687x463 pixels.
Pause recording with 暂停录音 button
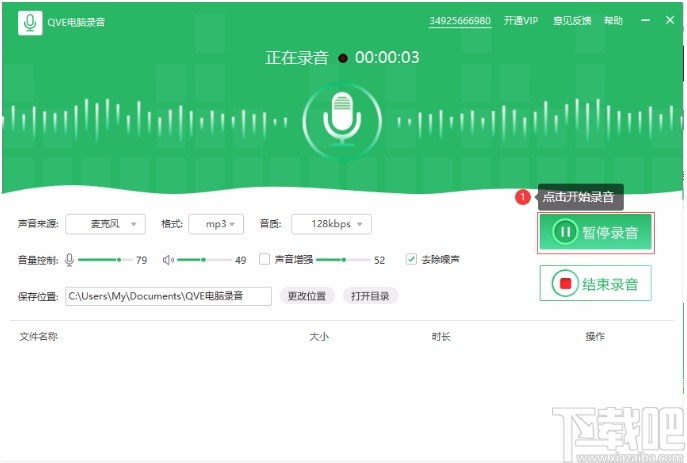tap(595, 232)
